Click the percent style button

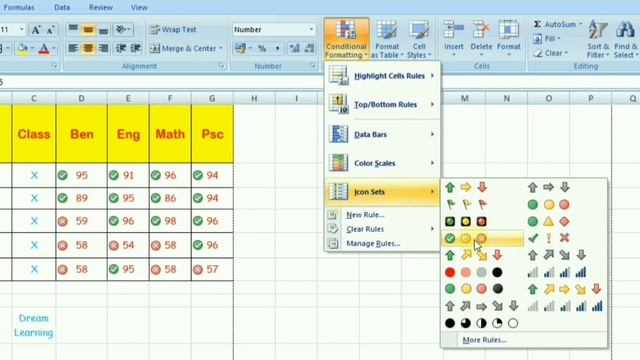click(x=262, y=49)
